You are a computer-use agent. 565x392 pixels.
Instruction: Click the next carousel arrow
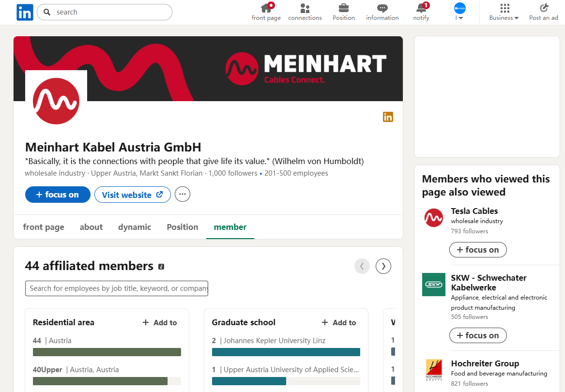point(383,266)
